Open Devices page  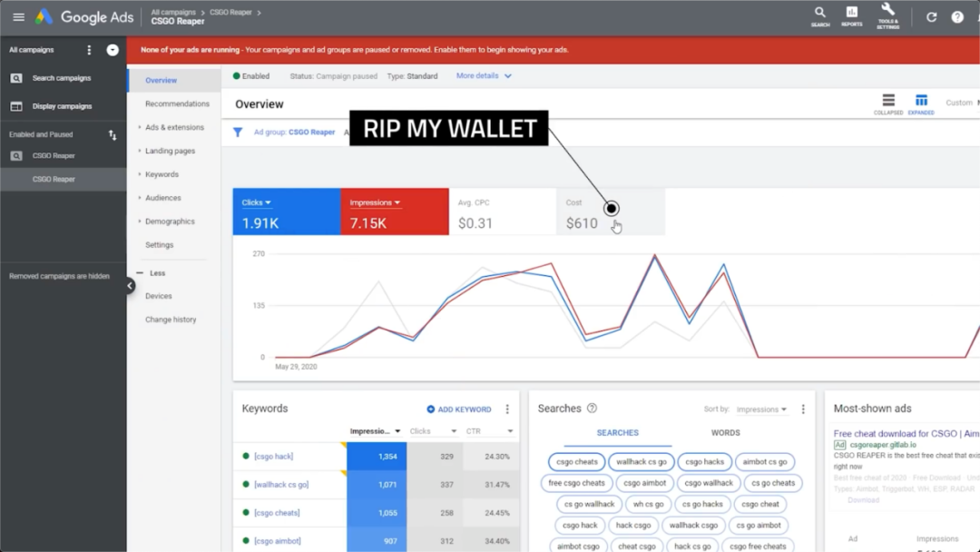pyautogui.click(x=159, y=296)
